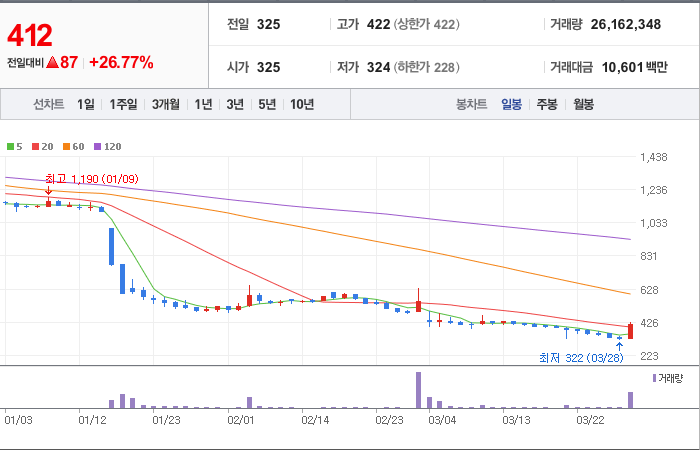Click the 선차트 label
The height and width of the screenshot is (450, 700).
49,104
